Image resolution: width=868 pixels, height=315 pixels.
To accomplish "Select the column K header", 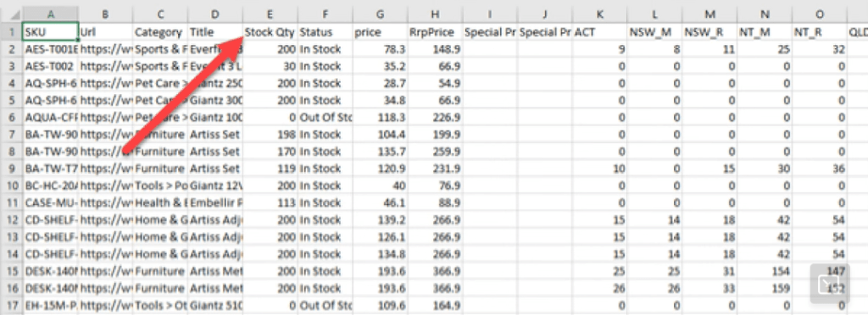I will point(600,14).
